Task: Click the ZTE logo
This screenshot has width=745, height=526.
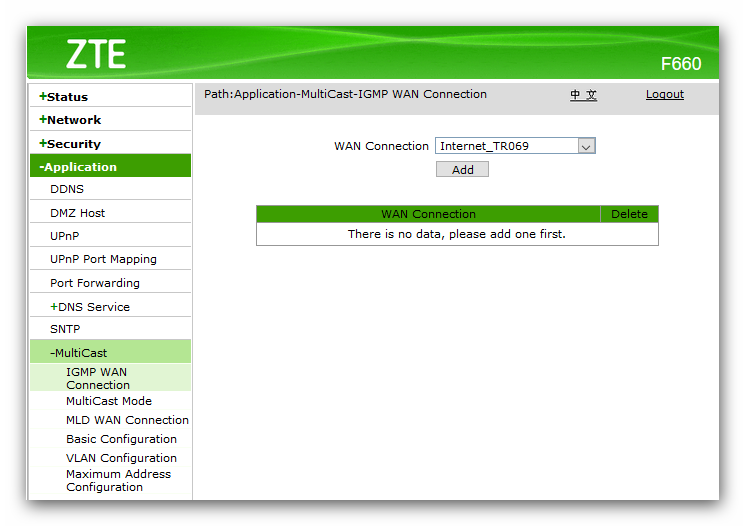Action: [96, 54]
